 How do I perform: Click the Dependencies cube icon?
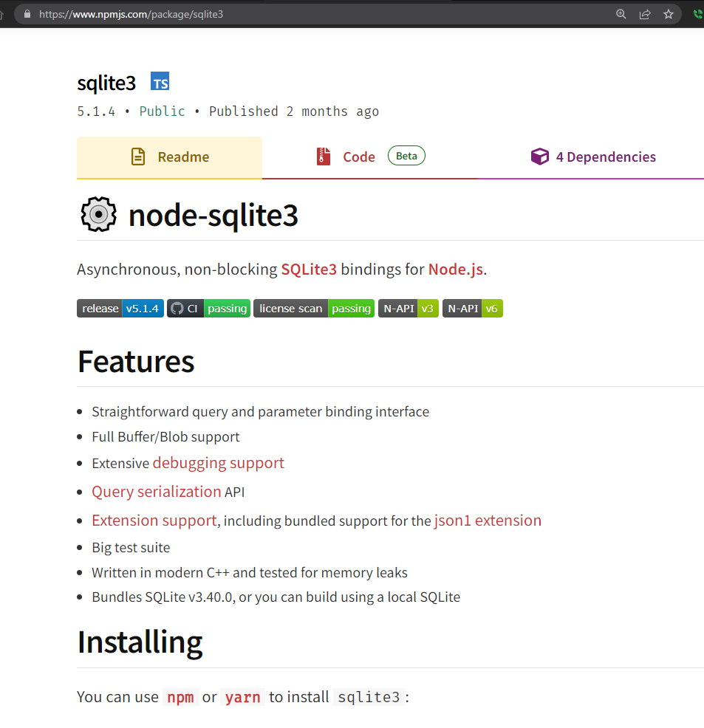(539, 157)
